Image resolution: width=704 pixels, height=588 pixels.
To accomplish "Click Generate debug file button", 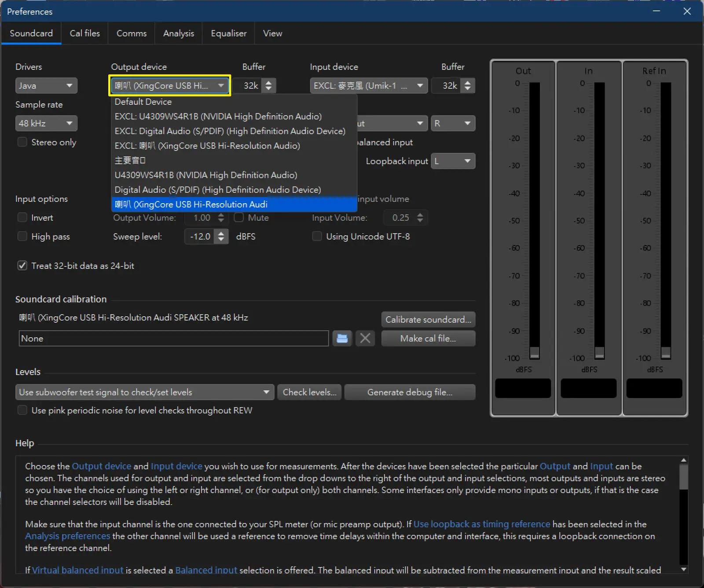I will point(410,392).
